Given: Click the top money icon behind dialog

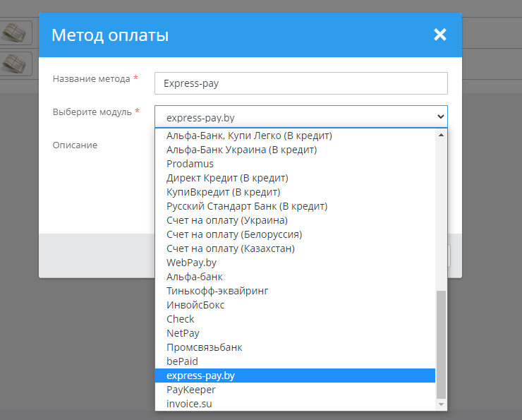Looking at the screenshot, I should click(x=16, y=32).
